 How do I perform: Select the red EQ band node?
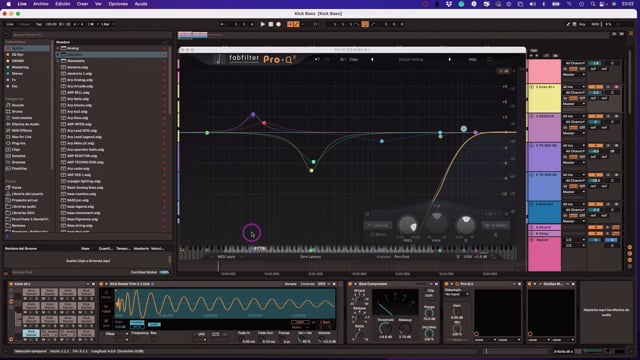(x=264, y=122)
